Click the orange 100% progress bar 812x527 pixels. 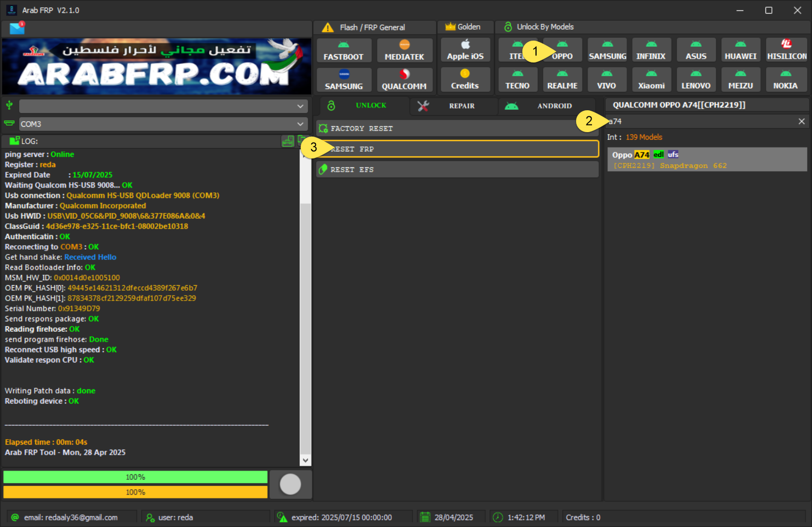[x=136, y=492]
